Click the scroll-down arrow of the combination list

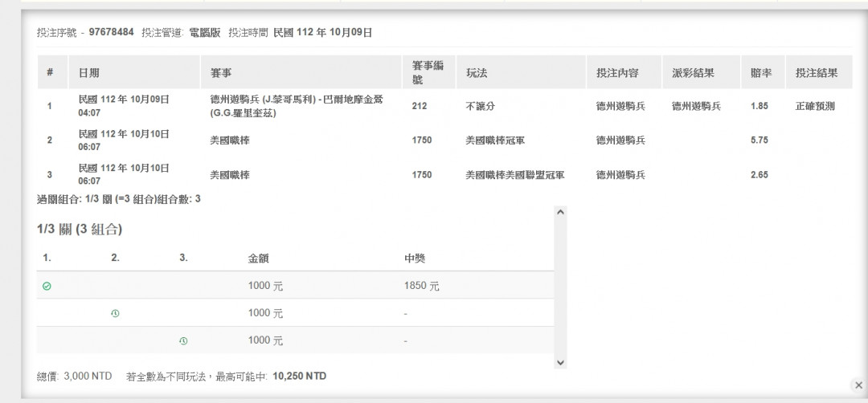[560, 363]
